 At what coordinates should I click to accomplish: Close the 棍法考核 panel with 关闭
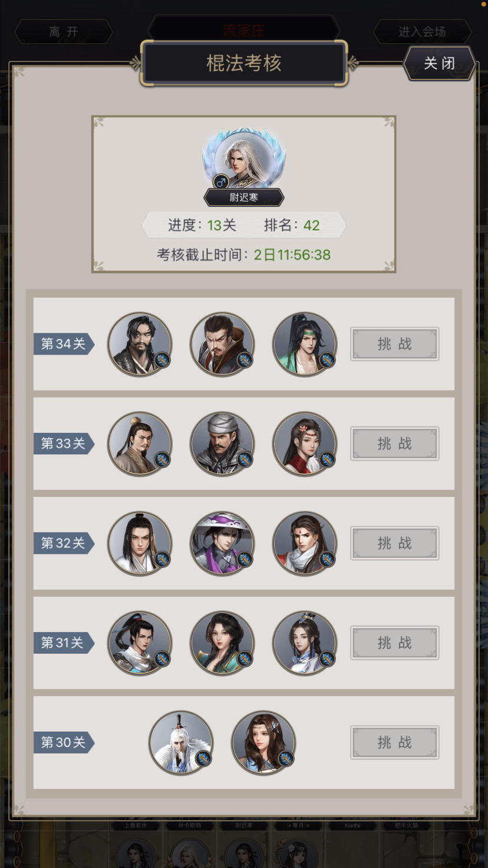[439, 63]
